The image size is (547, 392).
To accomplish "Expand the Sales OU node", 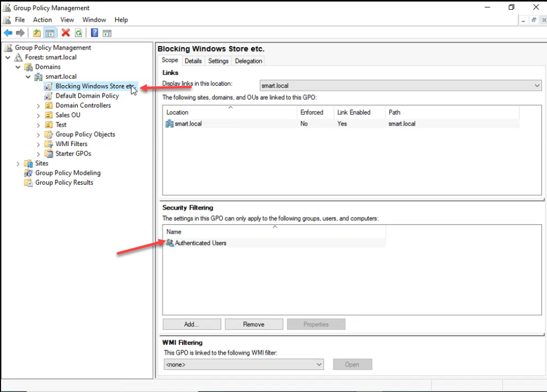I will (x=39, y=116).
